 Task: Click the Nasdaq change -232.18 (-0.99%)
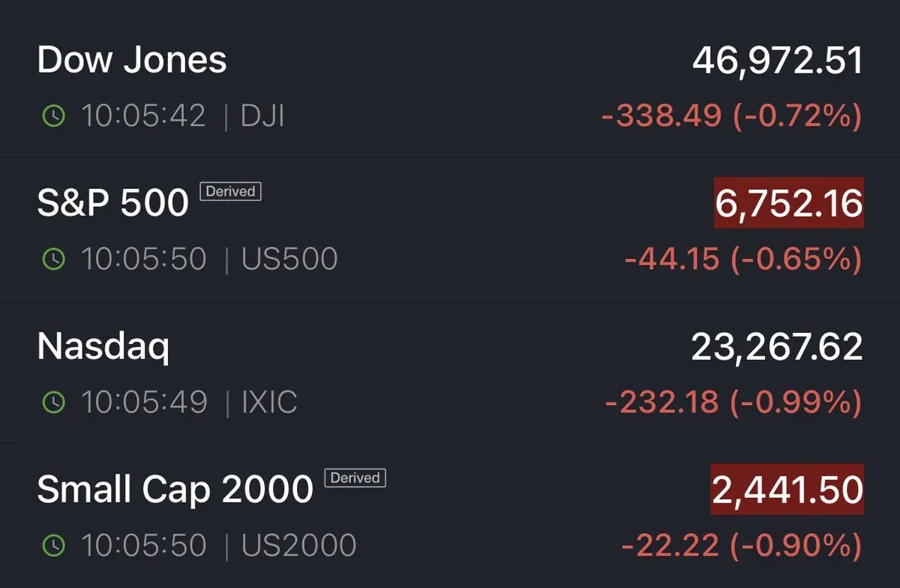click(x=733, y=403)
